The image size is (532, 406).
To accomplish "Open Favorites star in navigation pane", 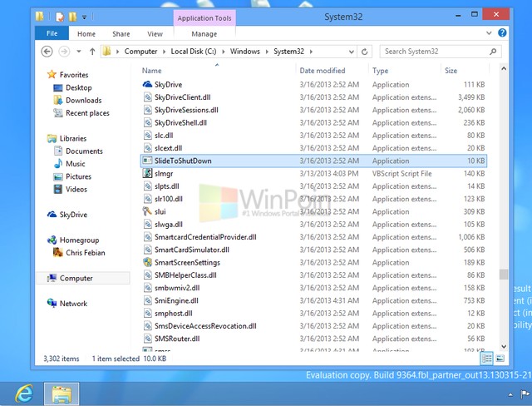I will [x=52, y=74].
